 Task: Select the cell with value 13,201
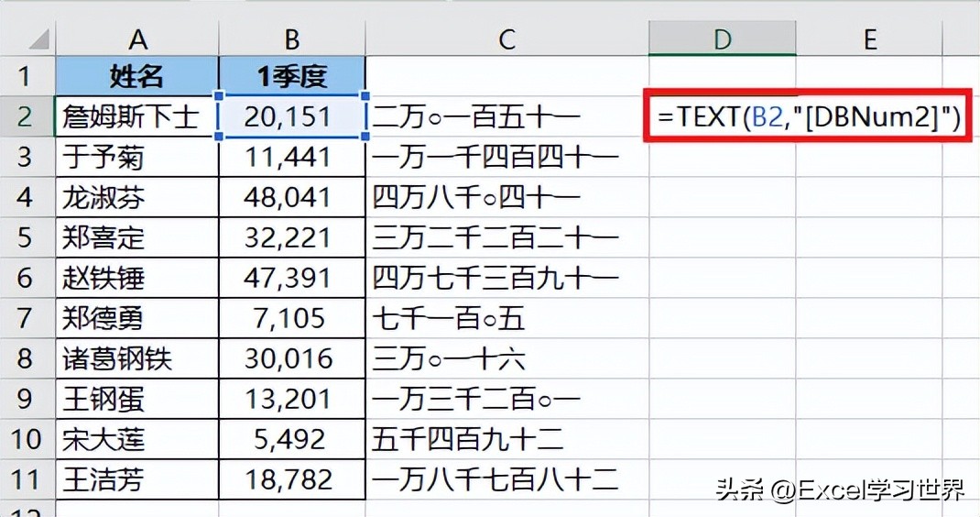pyautogui.click(x=292, y=399)
